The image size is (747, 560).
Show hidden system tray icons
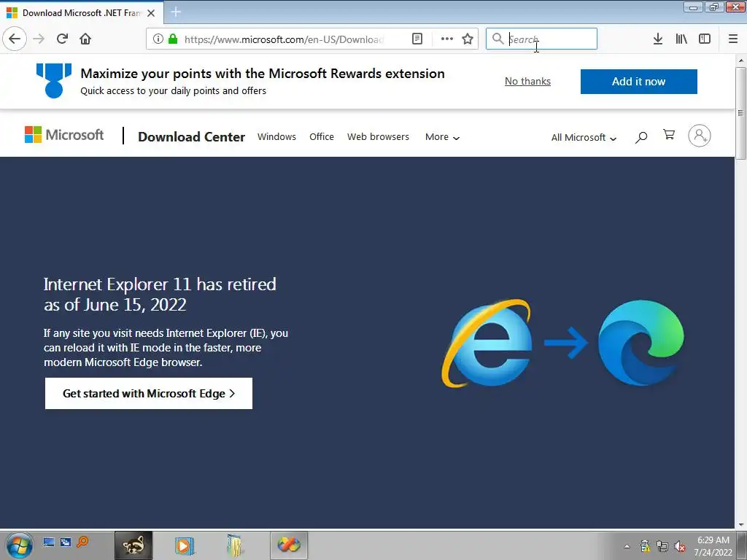coord(627,546)
